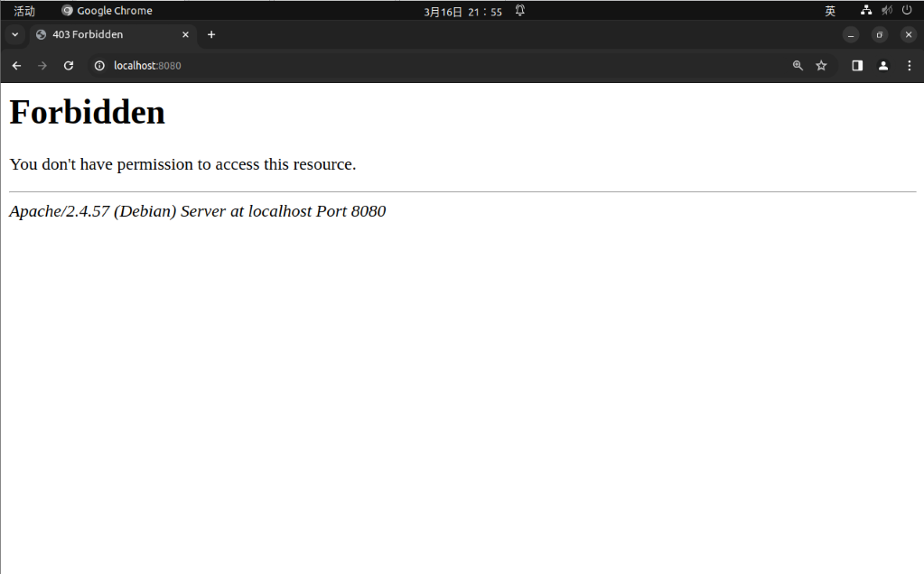This screenshot has height=574, width=924.
Task: Expand the tab search chevron
Action: tap(14, 35)
